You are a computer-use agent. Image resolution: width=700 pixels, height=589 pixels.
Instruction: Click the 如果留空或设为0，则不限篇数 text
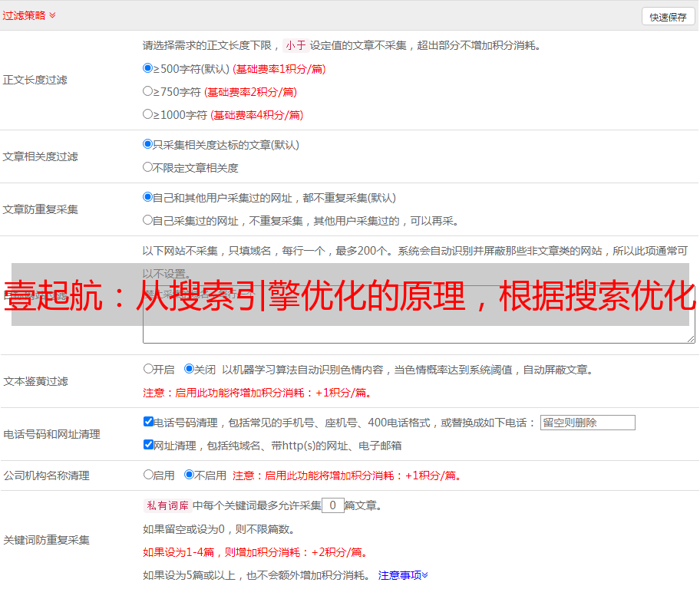pyautogui.click(x=219, y=530)
